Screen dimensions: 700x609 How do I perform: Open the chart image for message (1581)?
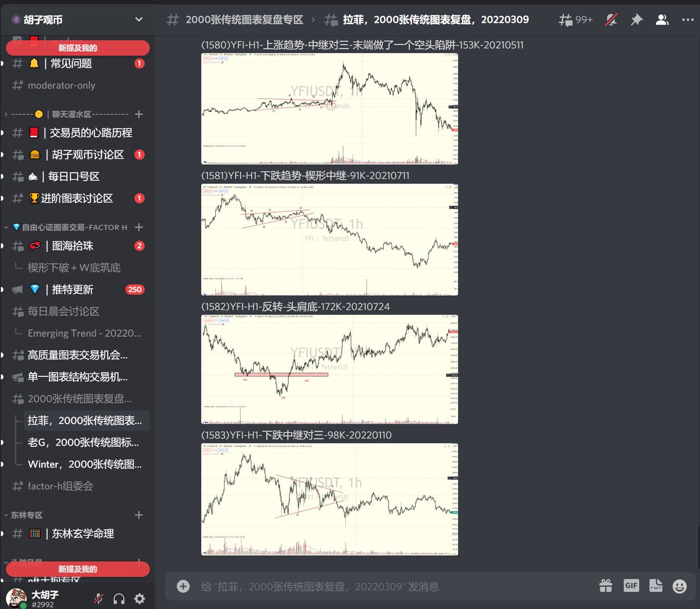point(330,240)
